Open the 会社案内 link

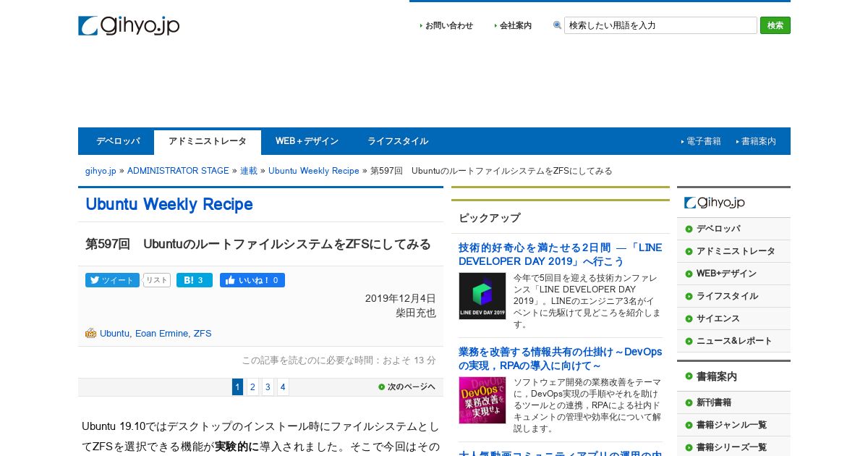tap(516, 25)
